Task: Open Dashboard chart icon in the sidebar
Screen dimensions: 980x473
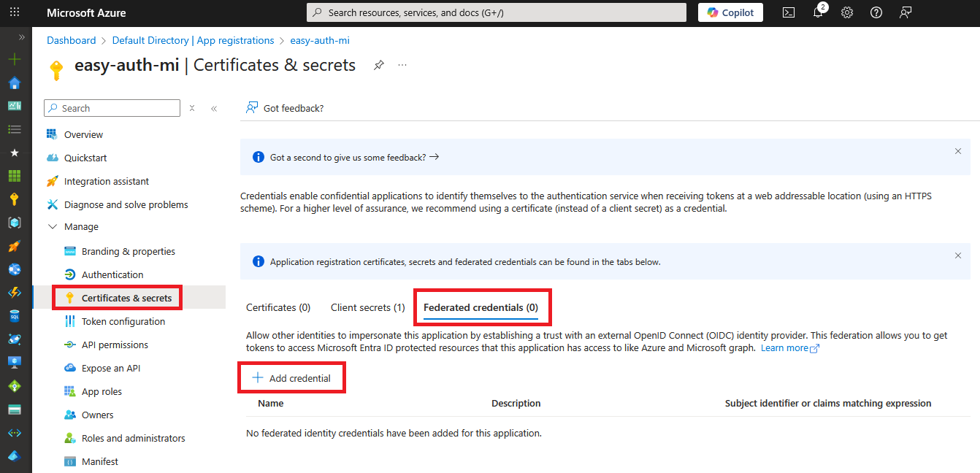Action: click(15, 106)
